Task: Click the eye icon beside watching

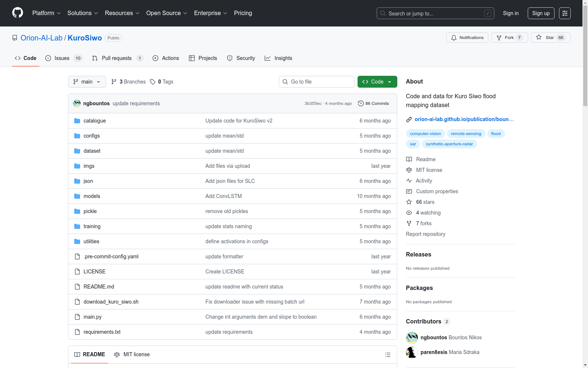Action: pos(409,213)
